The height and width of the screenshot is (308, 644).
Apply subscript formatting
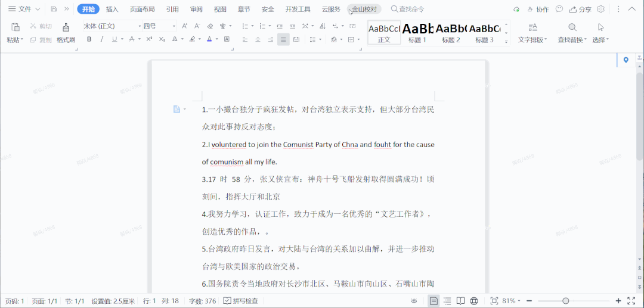tap(162, 39)
